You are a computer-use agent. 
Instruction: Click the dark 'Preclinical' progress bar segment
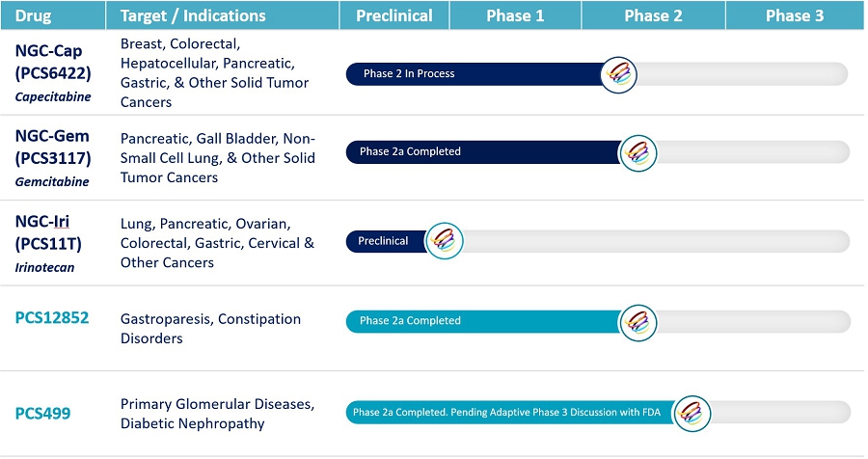(384, 241)
